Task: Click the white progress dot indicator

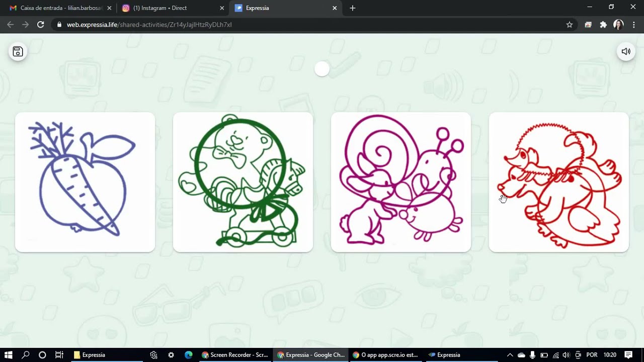Action: click(x=322, y=69)
